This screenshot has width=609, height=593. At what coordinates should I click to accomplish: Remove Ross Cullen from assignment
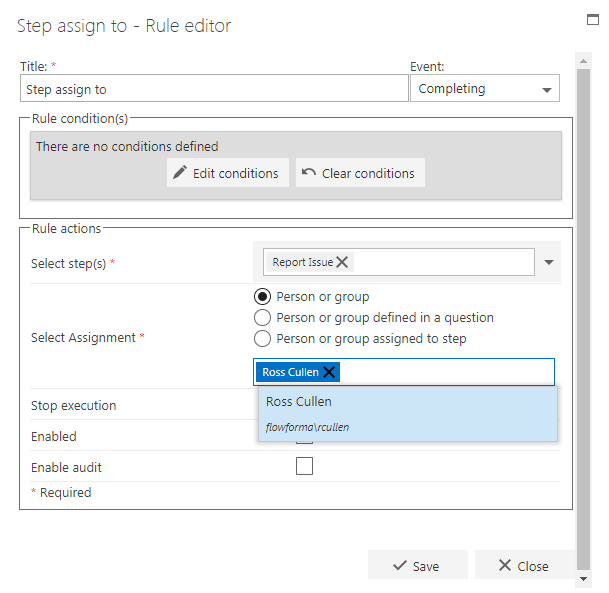329,372
